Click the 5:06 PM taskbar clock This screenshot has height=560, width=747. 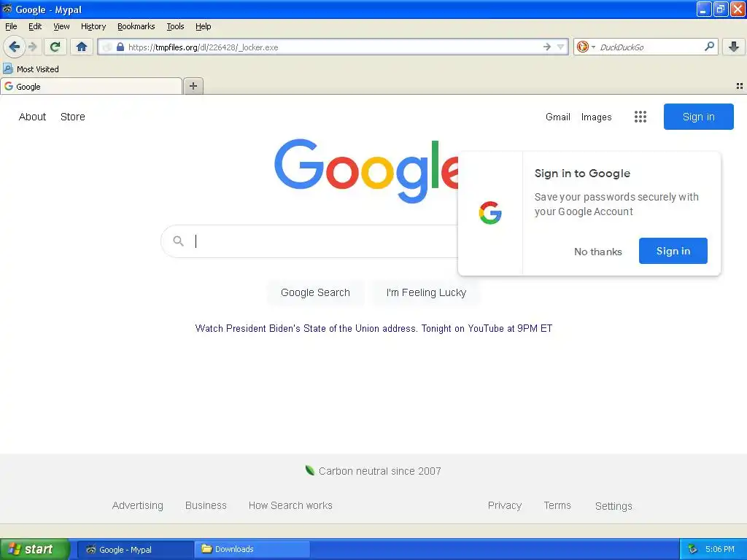[x=719, y=549]
